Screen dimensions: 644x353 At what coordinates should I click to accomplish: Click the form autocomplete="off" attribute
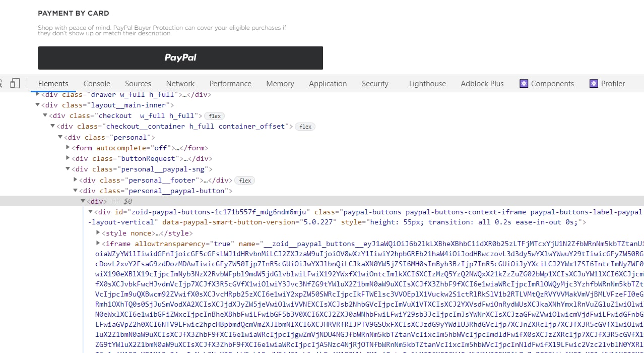tap(134, 148)
